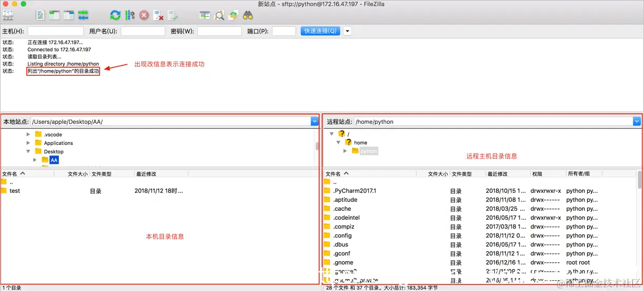Screen dimensions: 644x292
Task: Reconnect to the last server icon
Action: (173, 15)
